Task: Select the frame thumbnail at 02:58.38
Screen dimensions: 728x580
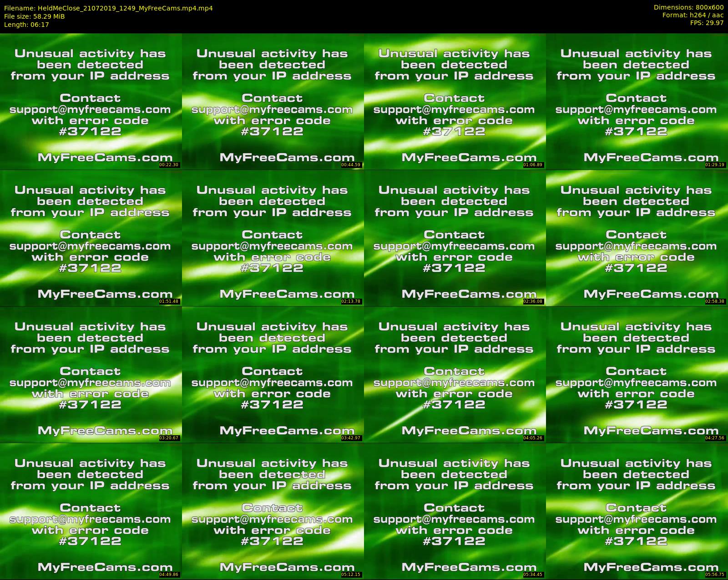Action: tap(637, 238)
